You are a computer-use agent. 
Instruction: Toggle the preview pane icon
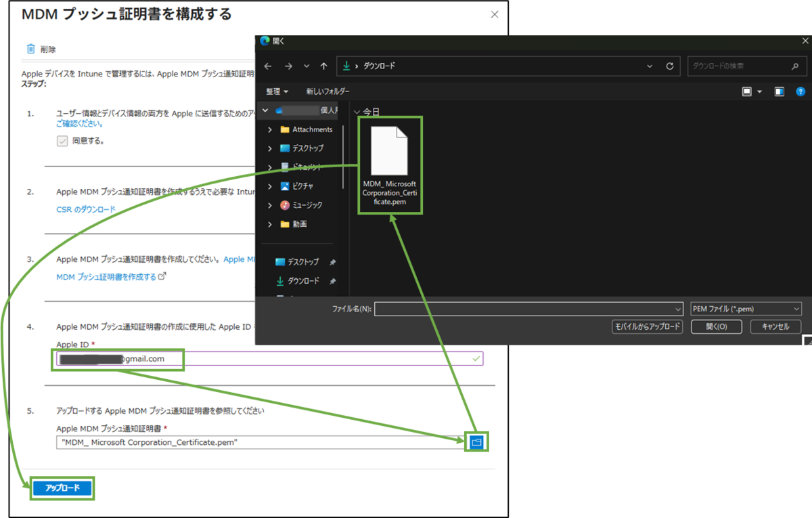coord(780,91)
